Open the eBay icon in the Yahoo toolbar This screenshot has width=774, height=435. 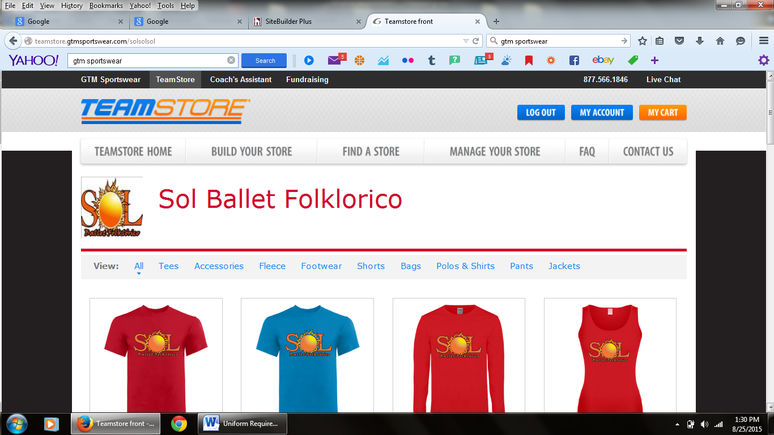tap(603, 60)
